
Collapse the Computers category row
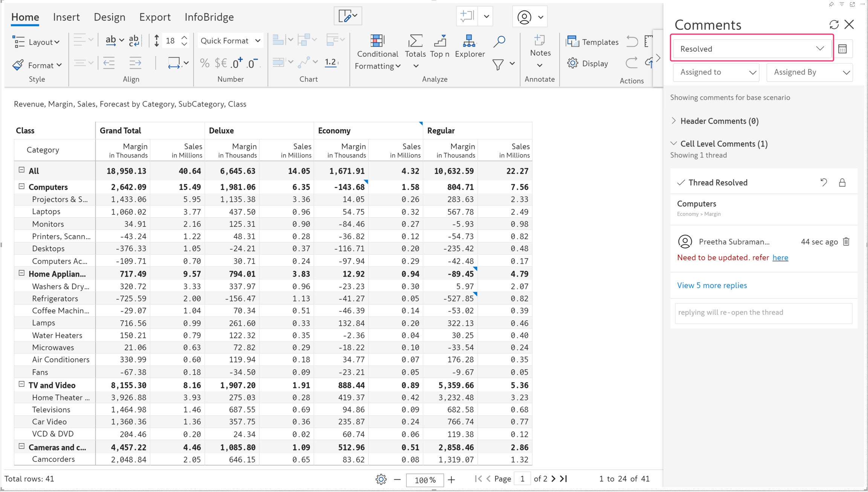pyautogui.click(x=21, y=186)
